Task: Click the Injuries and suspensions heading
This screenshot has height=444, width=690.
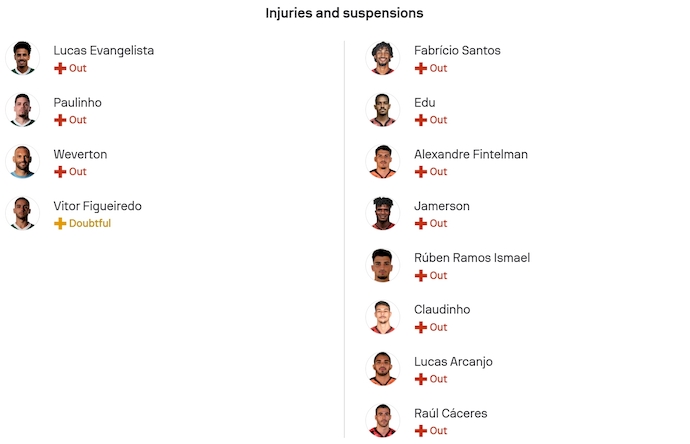Action: [x=344, y=14]
